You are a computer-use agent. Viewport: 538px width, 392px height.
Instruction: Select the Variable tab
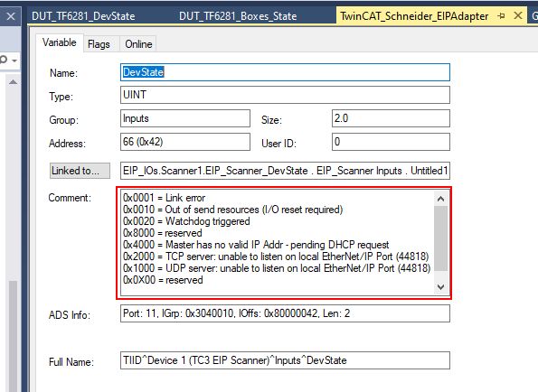pyautogui.click(x=60, y=42)
